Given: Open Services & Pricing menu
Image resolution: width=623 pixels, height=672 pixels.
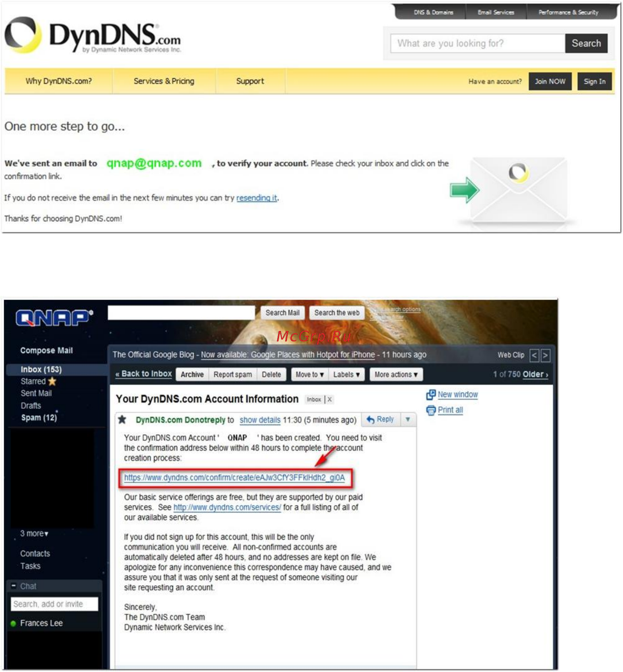Looking at the screenshot, I should [164, 81].
